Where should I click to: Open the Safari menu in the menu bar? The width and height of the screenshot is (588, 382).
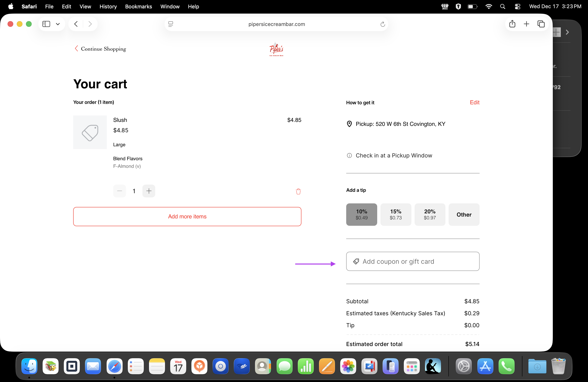click(x=29, y=6)
